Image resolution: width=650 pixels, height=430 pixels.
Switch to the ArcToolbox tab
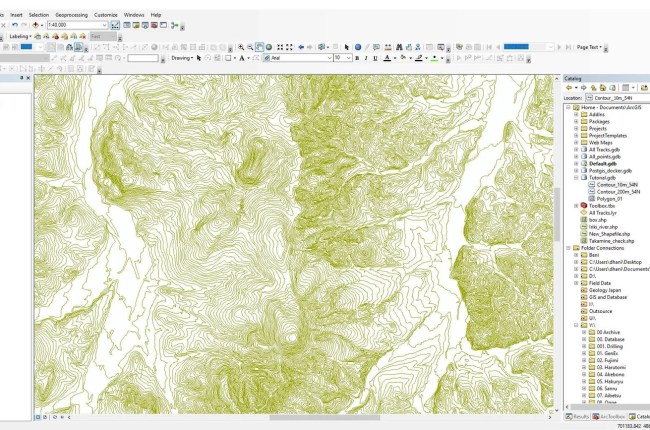pyautogui.click(x=609, y=416)
